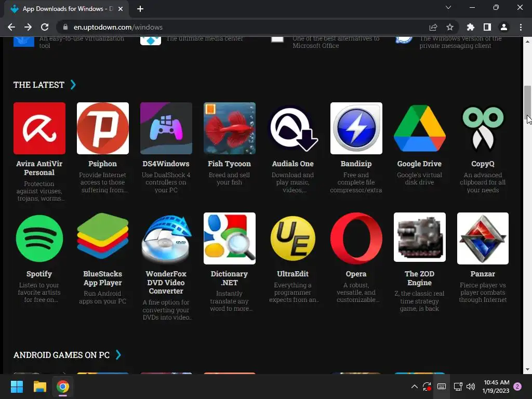
Task: Open the Bandizip title link
Action: tap(356, 164)
